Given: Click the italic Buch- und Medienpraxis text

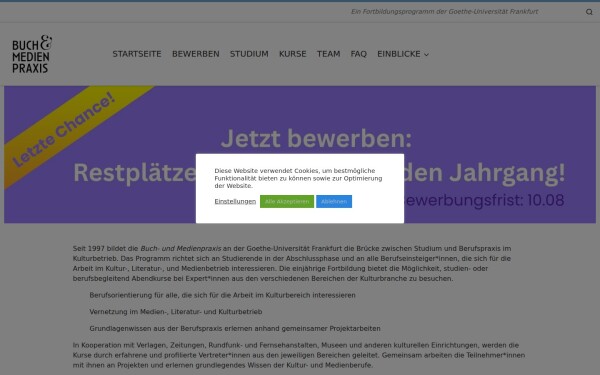Looking at the screenshot, I should click(x=181, y=248).
